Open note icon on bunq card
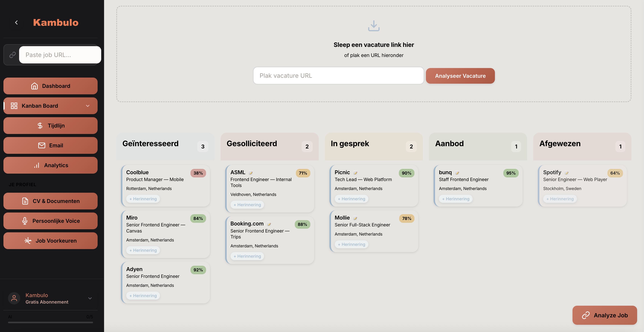This screenshot has width=644, height=332. [457, 172]
